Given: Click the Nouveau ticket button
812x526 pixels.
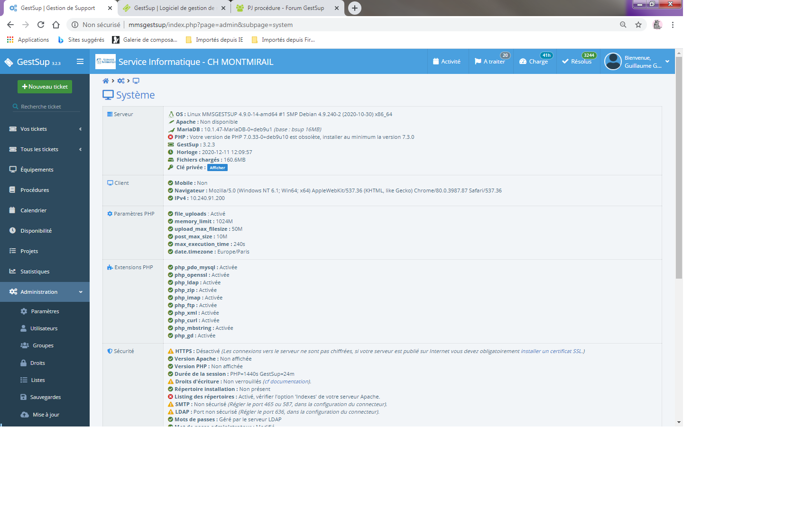Looking at the screenshot, I should [x=45, y=87].
